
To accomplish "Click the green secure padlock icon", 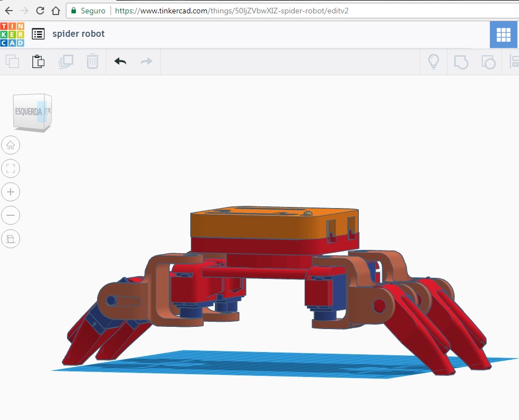I will pos(74,11).
